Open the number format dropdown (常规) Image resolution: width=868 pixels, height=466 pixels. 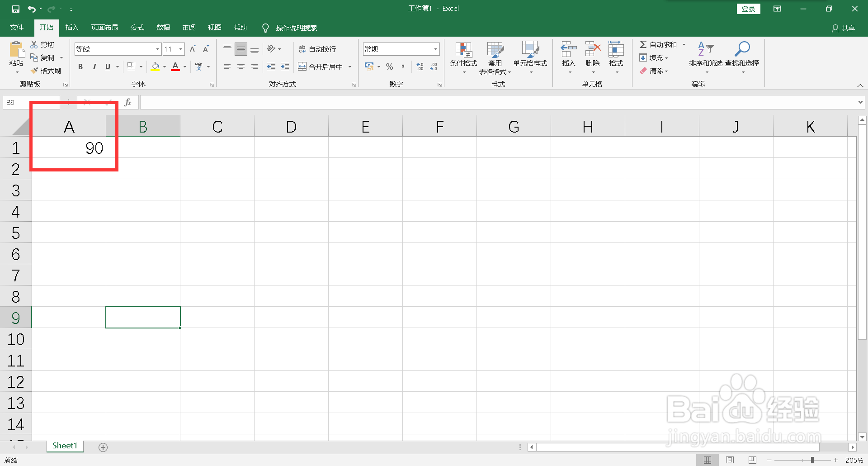436,49
